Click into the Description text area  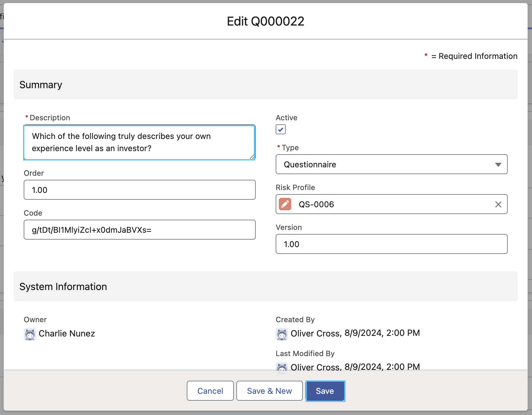tap(139, 142)
